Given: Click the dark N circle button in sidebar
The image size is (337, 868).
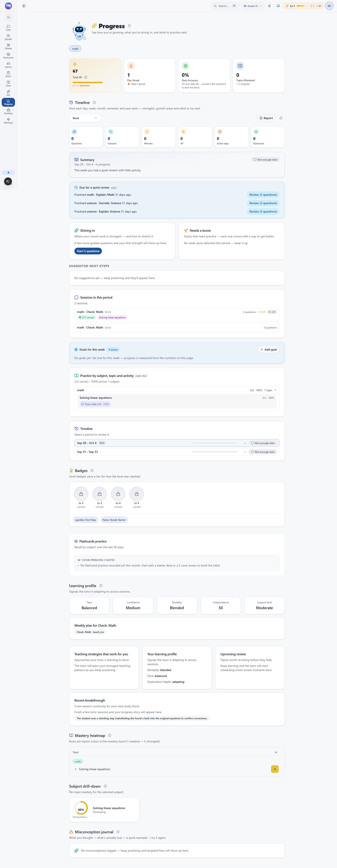Looking at the screenshot, I should (x=8, y=181).
